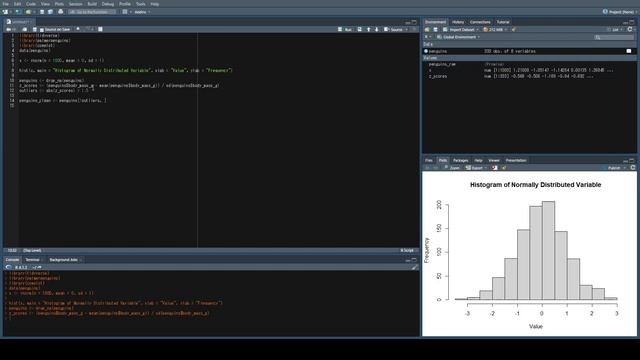Jump to previous section with up arrow icon
This screenshot has width=640, height=360.
[369, 29]
